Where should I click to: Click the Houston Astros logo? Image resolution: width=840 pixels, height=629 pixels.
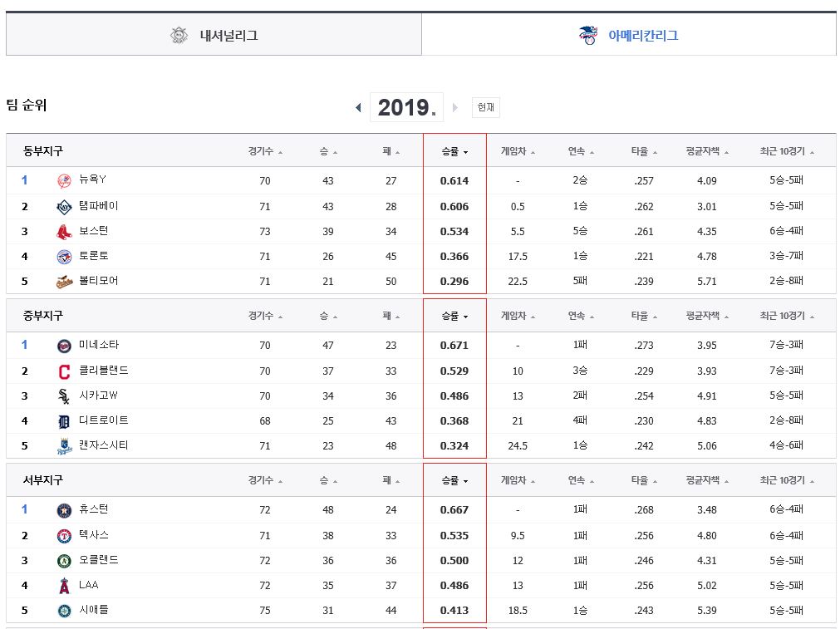pos(64,510)
